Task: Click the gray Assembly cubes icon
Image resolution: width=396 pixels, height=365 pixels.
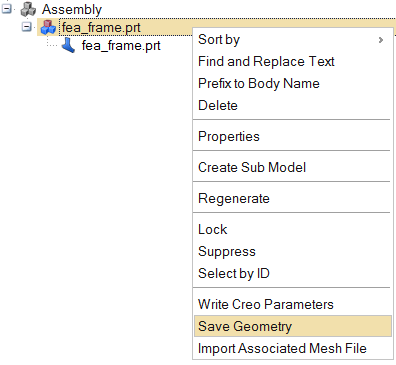Action: click(28, 9)
